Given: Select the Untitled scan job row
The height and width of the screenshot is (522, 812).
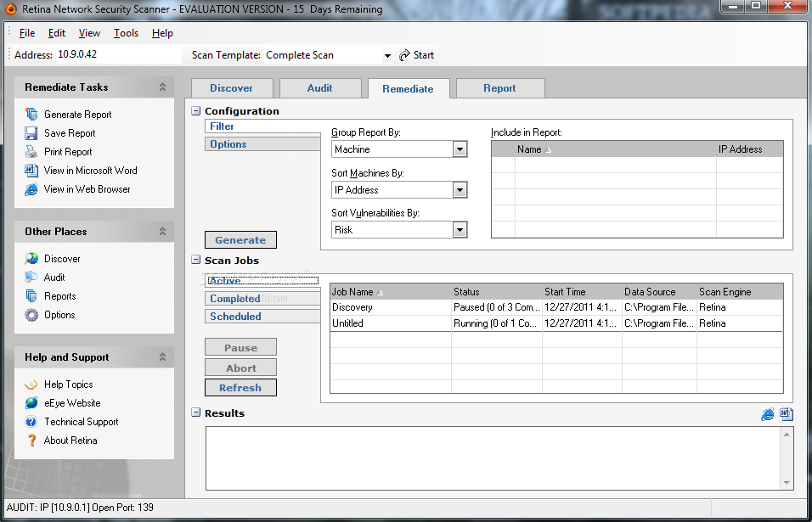Looking at the screenshot, I should click(x=556, y=323).
